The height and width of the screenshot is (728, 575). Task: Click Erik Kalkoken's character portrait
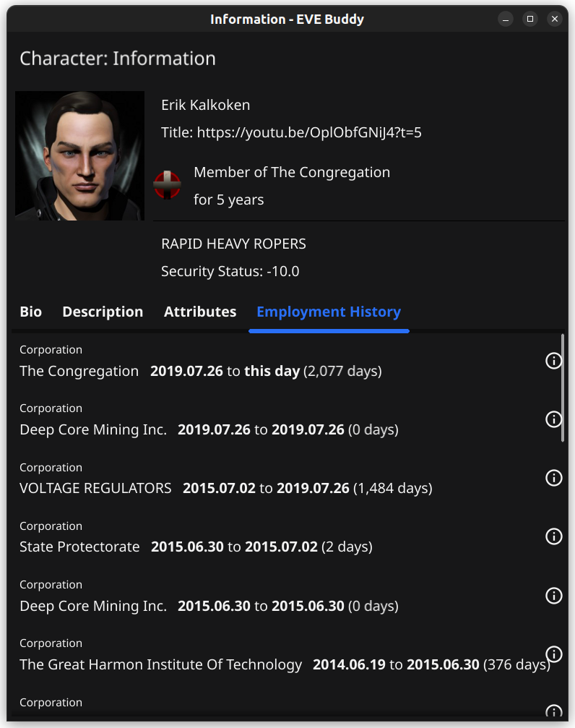79,155
